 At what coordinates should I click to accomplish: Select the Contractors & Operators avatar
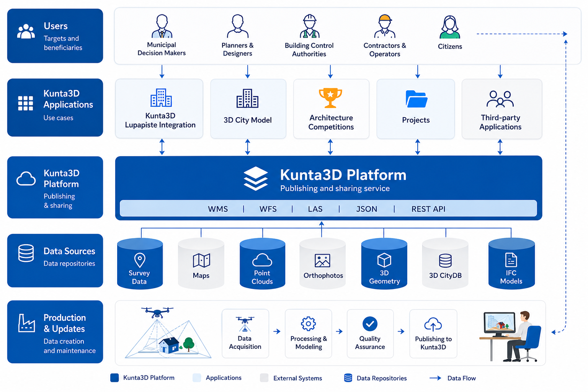click(385, 26)
